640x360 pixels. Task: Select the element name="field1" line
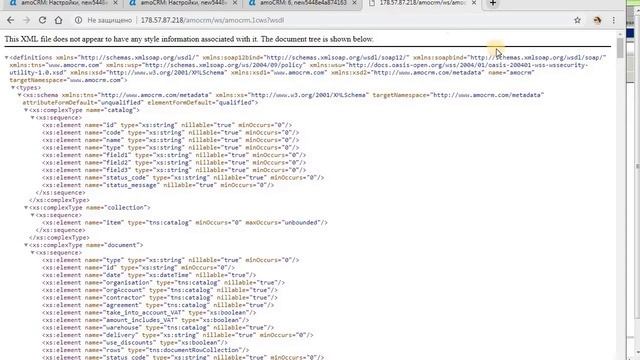[x=174, y=155]
